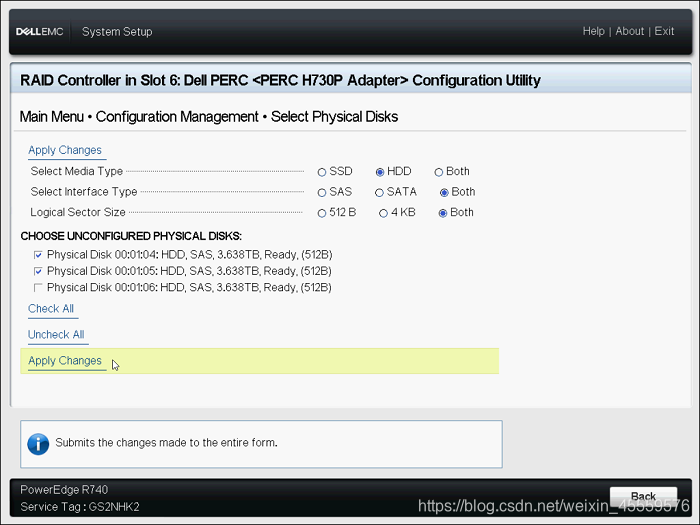Screen dimensions: 700x525
Task: Click the top Apply Changes link
Action: [65, 150]
